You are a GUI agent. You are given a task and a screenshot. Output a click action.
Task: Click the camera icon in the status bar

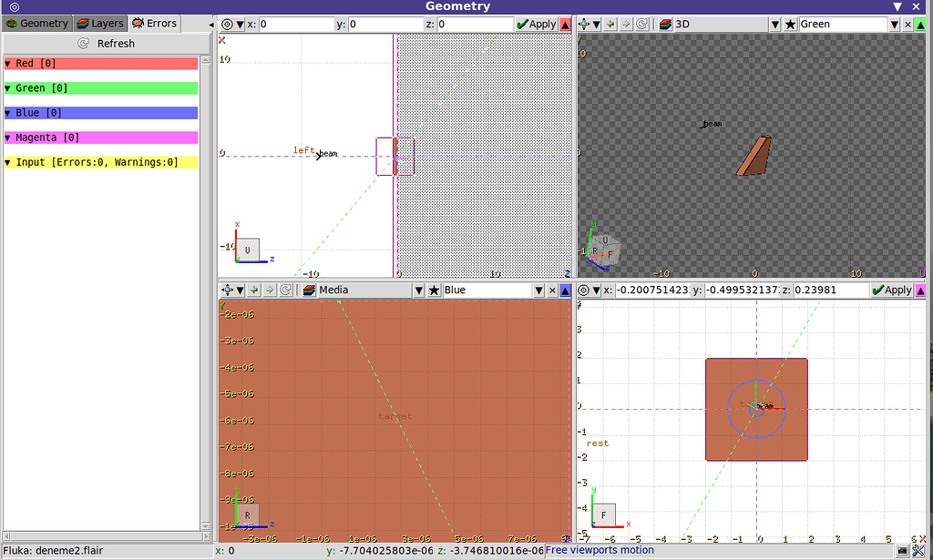click(x=902, y=551)
